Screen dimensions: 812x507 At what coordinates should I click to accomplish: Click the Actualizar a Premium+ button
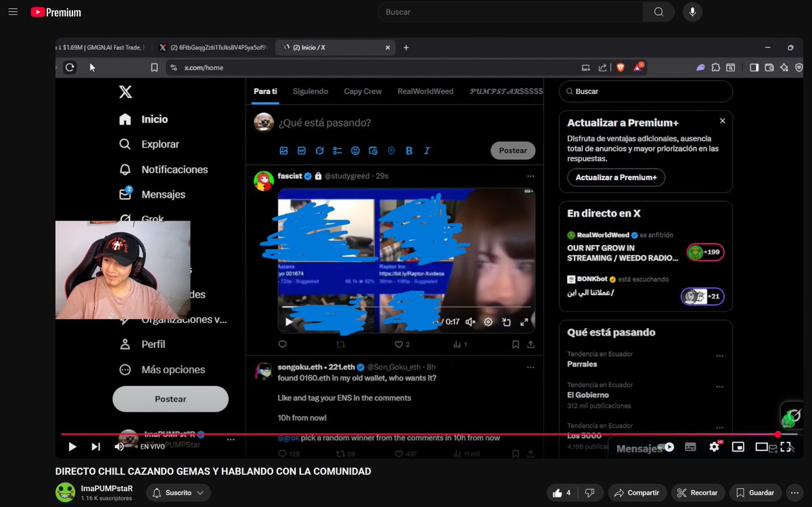[x=616, y=177]
